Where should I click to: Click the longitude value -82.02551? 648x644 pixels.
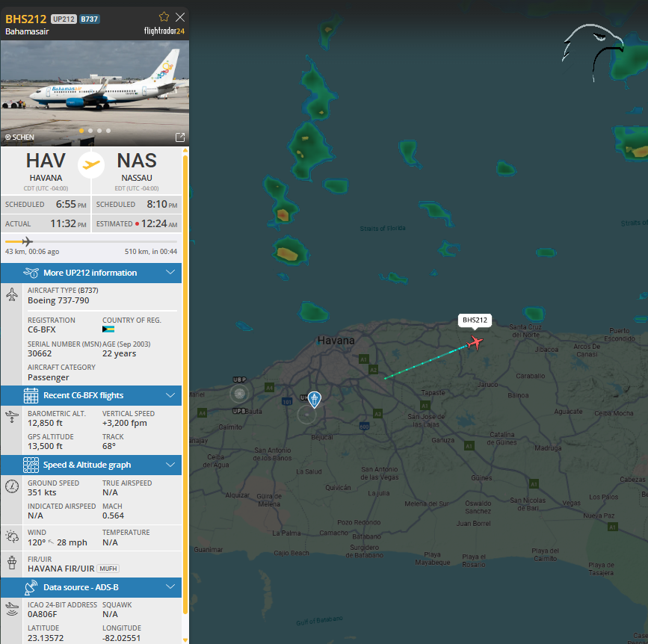[x=122, y=638]
